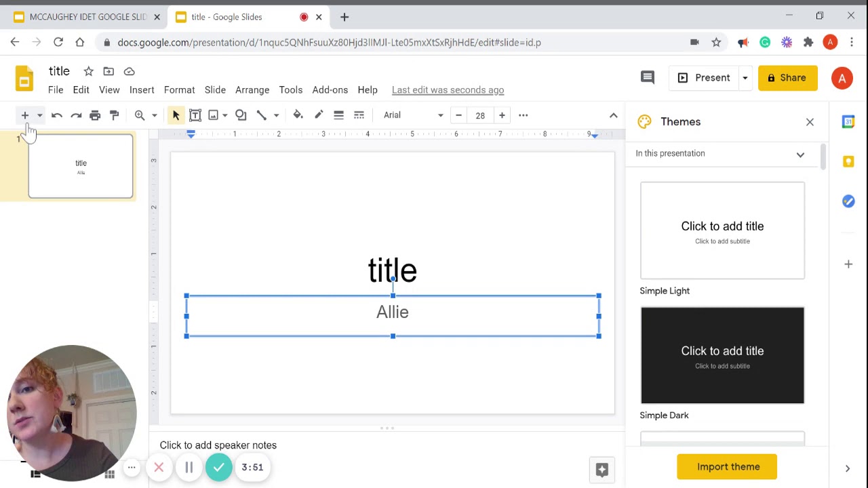Open the insert image dropdown arrow
The height and width of the screenshot is (488, 868).
(x=224, y=115)
